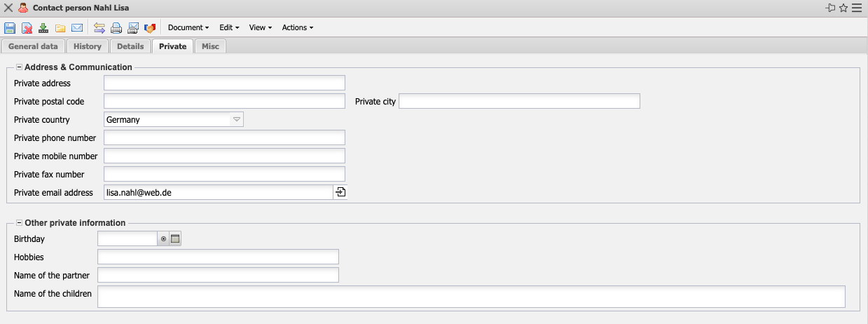
Task: Click the delete document icon with red X
Action: pos(27,28)
